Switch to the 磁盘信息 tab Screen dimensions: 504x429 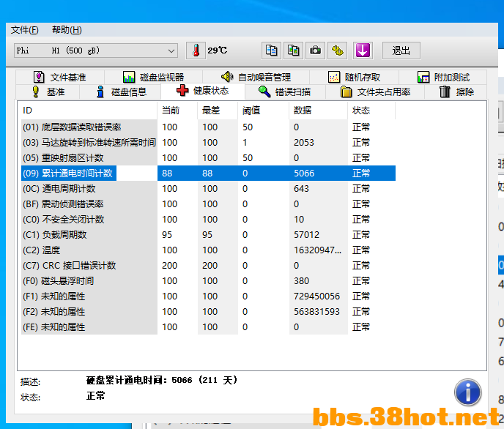121,92
